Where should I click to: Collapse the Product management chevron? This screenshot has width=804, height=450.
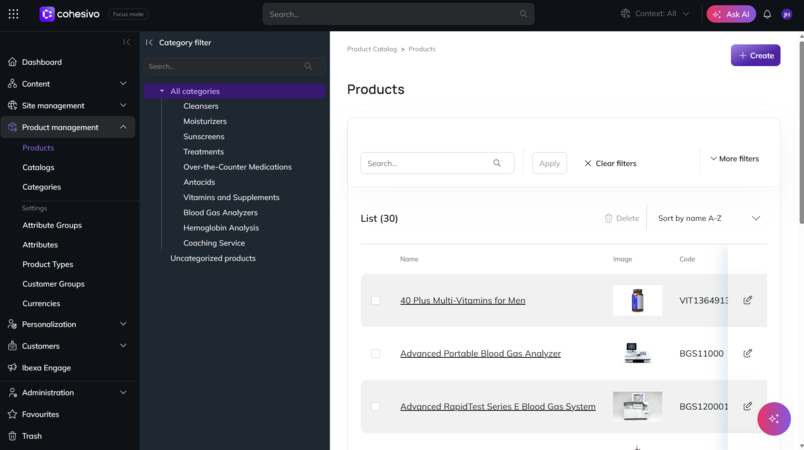[123, 127]
